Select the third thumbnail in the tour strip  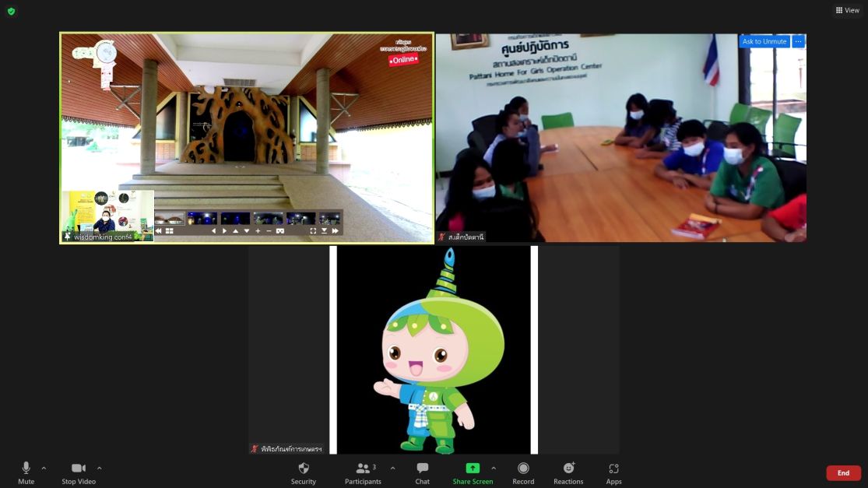(x=235, y=219)
